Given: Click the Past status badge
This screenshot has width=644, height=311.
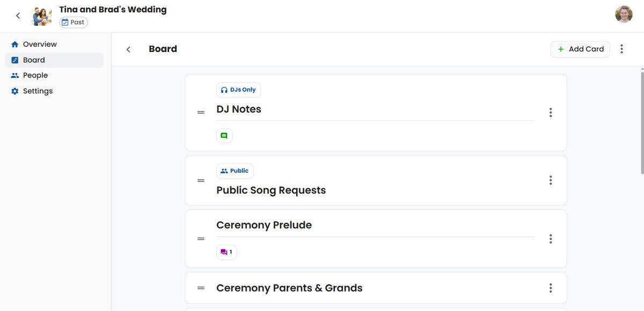Looking at the screenshot, I should coord(74,23).
